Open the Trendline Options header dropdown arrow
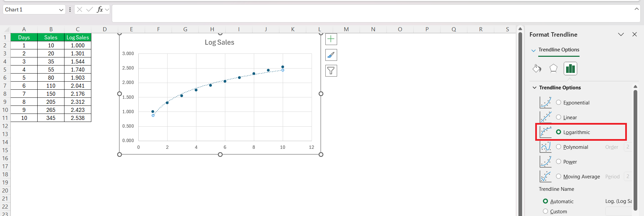This screenshot has height=216, width=644. (534, 50)
